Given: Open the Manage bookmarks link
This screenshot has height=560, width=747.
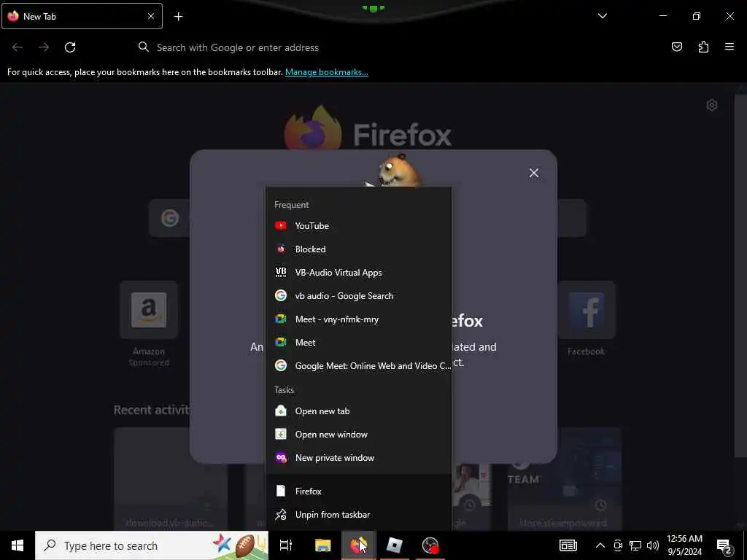Looking at the screenshot, I should point(326,72).
